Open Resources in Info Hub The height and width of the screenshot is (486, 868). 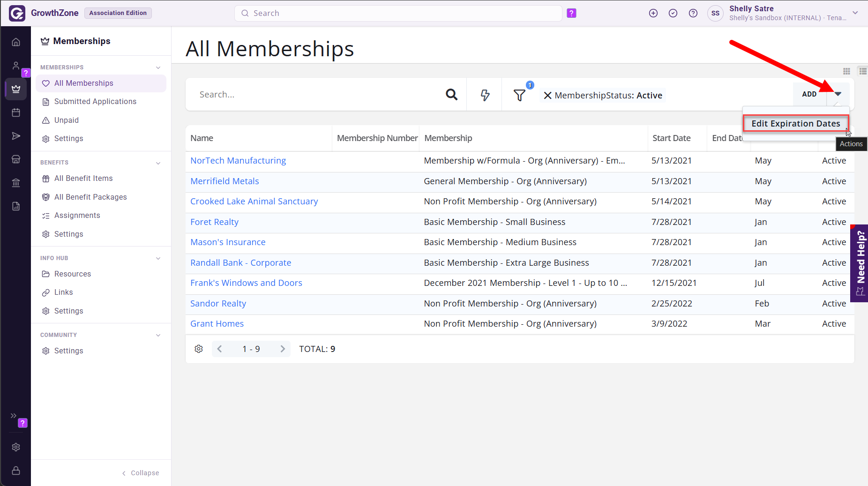coord(73,274)
